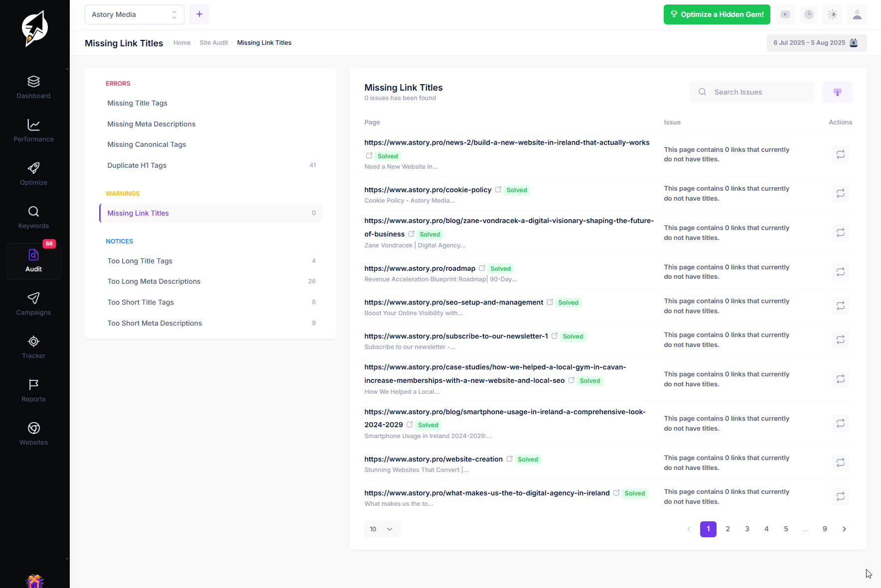Viewport: 881px width, 588px height.
Task: Click the gift icon at sidebar bottom
Action: (x=34, y=581)
